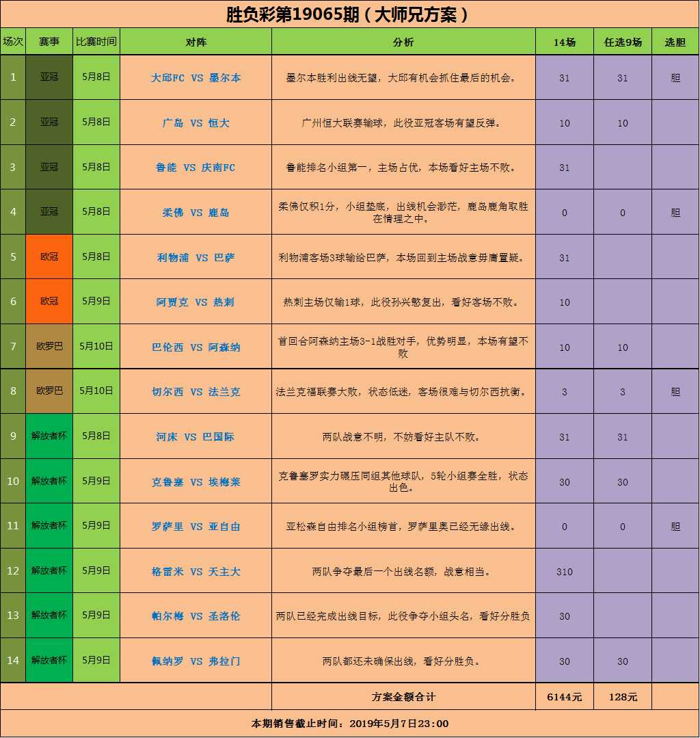Click matchup 格雷米 VS 天主大
The image size is (700, 738).
coord(196,572)
